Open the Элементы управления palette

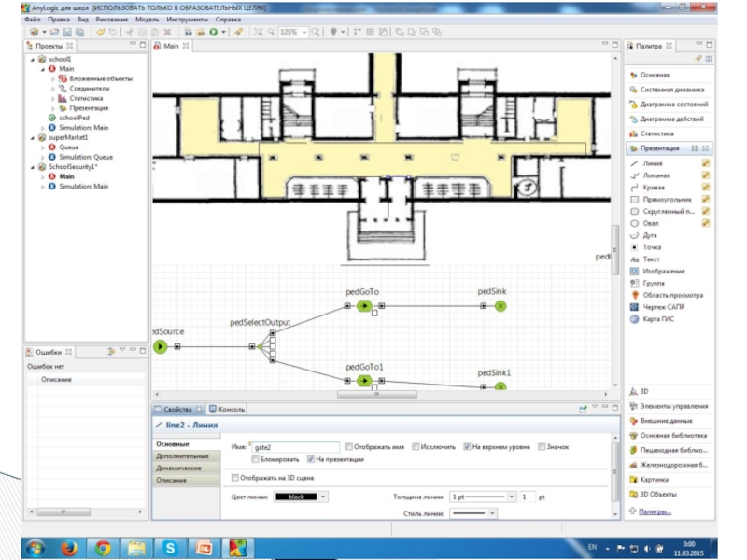point(669,406)
